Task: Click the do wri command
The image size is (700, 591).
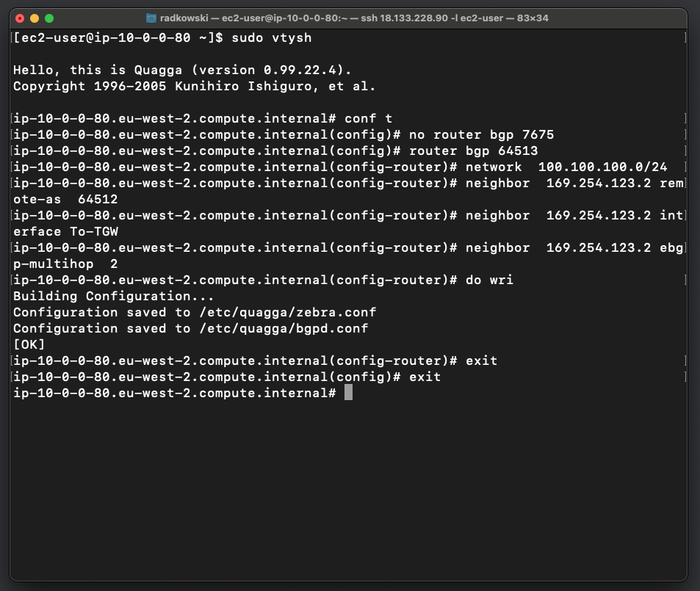Action: pos(489,280)
